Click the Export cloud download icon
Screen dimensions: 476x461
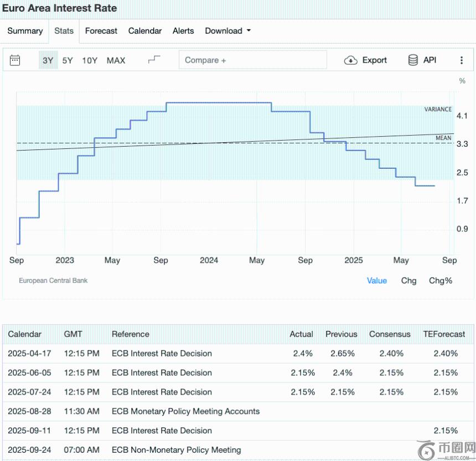click(351, 60)
